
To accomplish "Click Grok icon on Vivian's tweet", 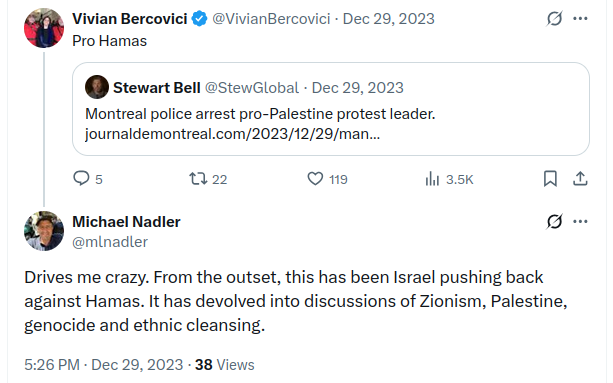I will (x=554, y=18).
